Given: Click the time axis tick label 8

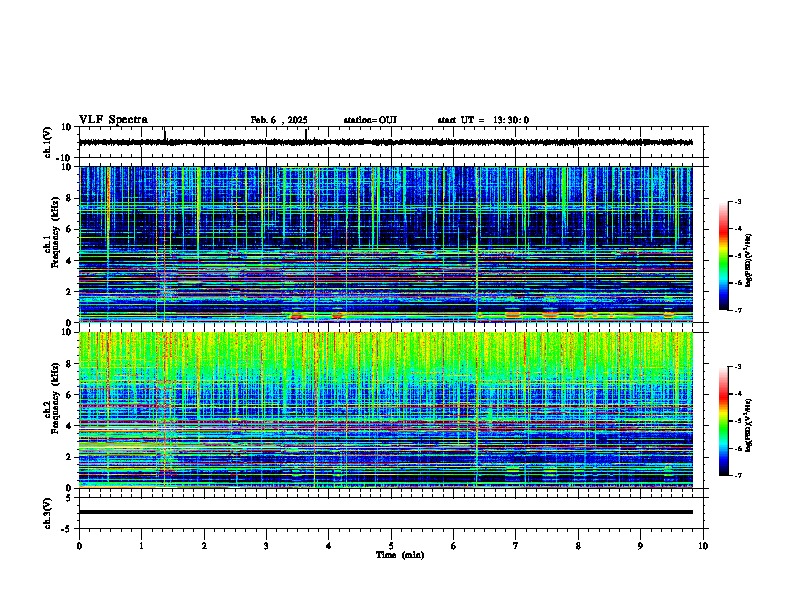Looking at the screenshot, I should (x=578, y=545).
